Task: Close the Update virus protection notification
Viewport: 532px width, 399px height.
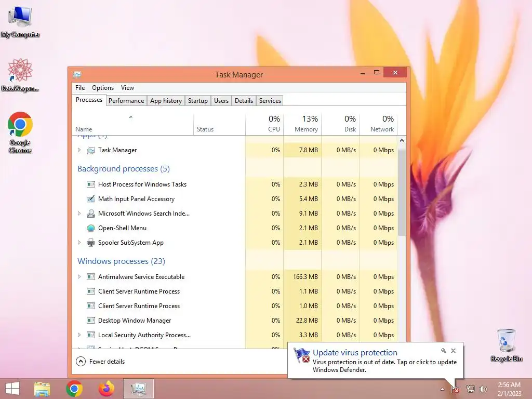Action: coord(453,351)
